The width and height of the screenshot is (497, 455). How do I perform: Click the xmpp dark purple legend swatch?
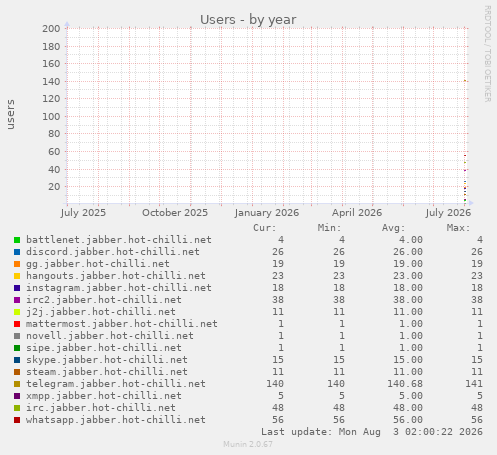(x=17, y=396)
